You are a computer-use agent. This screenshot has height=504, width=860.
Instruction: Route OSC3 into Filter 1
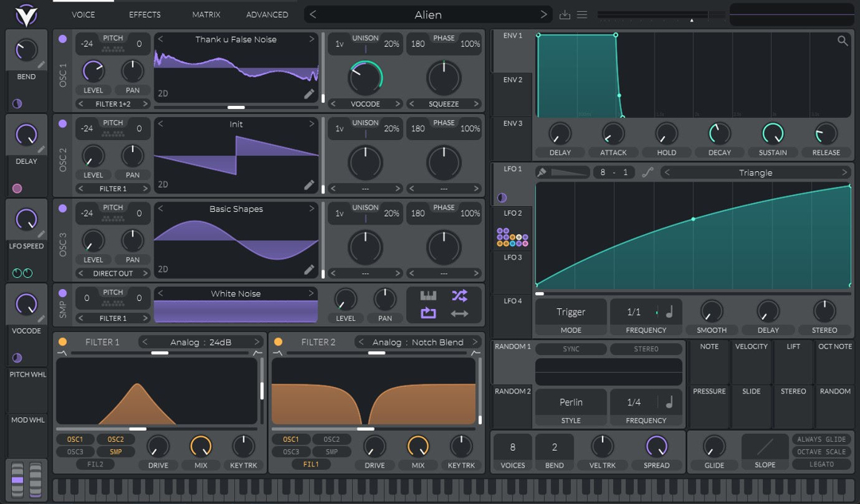[x=76, y=451]
